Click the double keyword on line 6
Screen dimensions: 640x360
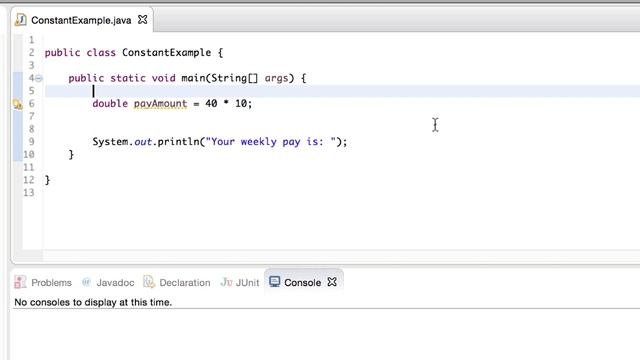[x=110, y=104]
